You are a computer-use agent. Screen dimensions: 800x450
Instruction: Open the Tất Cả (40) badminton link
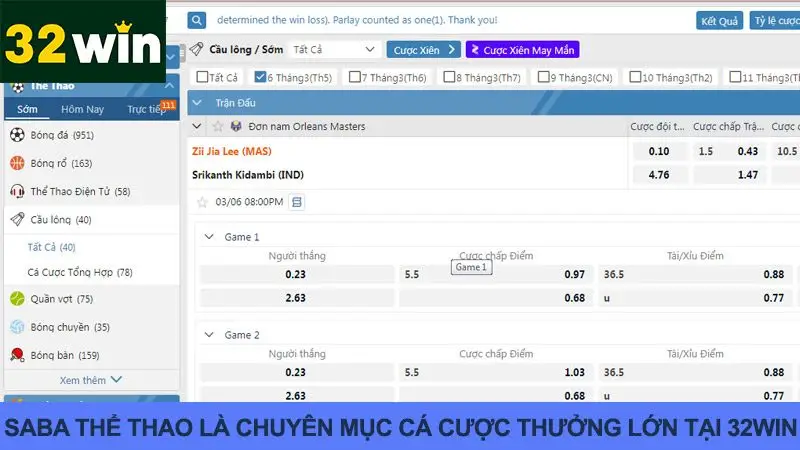[52, 247]
